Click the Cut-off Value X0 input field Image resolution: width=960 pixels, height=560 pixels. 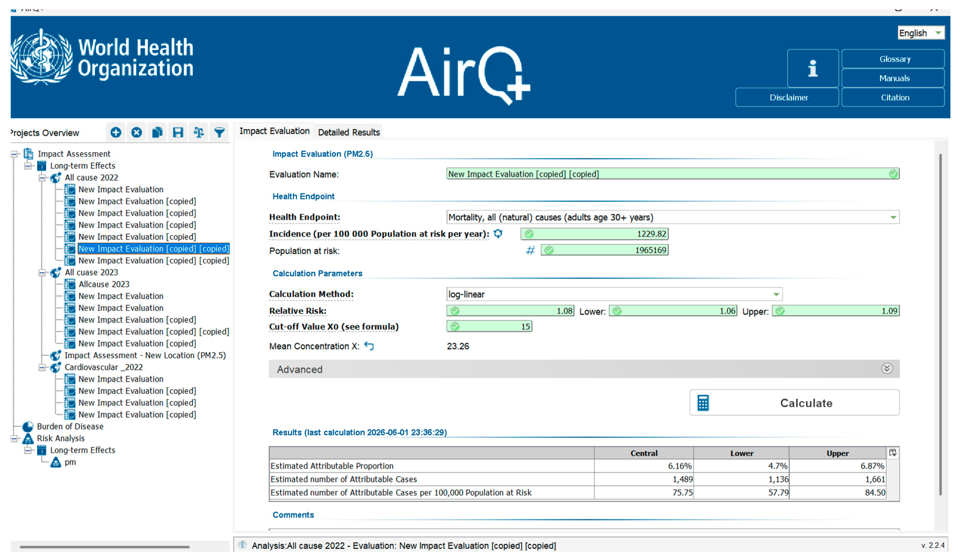[x=490, y=327]
